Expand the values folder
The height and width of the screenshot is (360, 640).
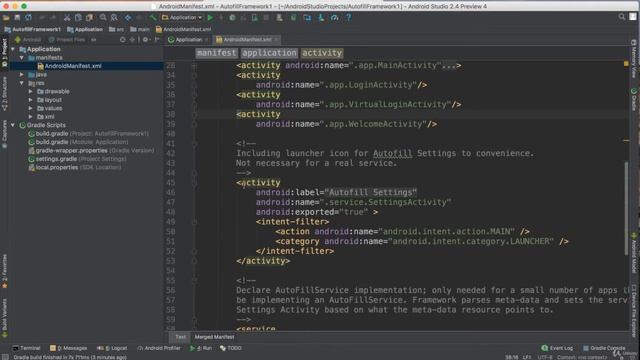click(x=31, y=108)
